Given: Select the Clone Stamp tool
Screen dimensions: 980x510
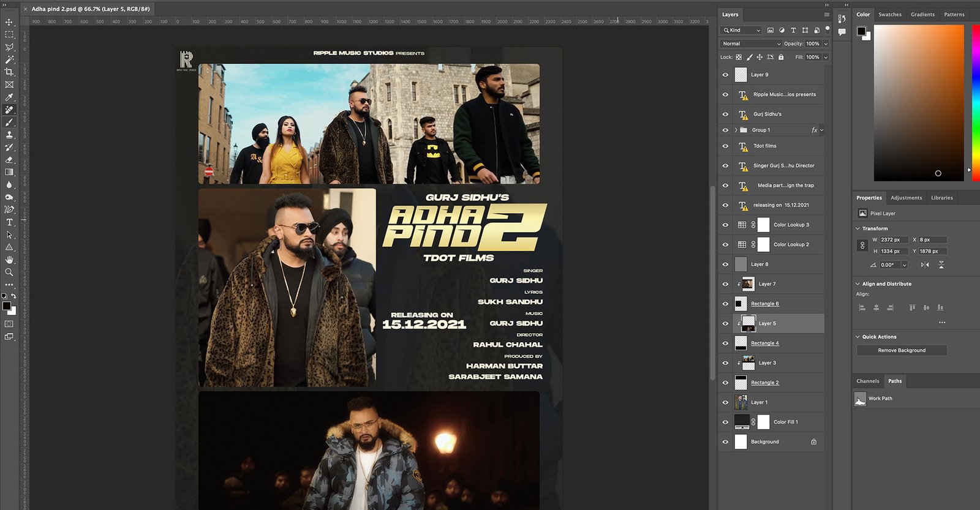Looking at the screenshot, I should 9,135.
